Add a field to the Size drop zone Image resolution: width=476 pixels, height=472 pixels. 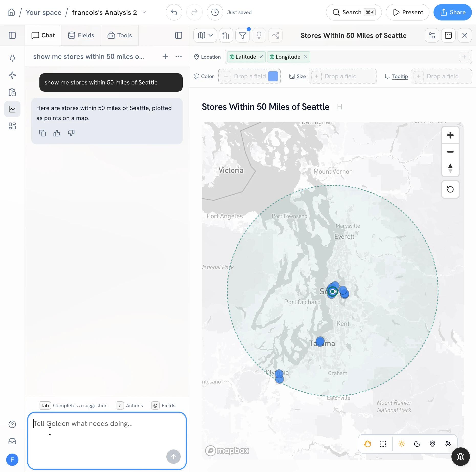click(342, 76)
